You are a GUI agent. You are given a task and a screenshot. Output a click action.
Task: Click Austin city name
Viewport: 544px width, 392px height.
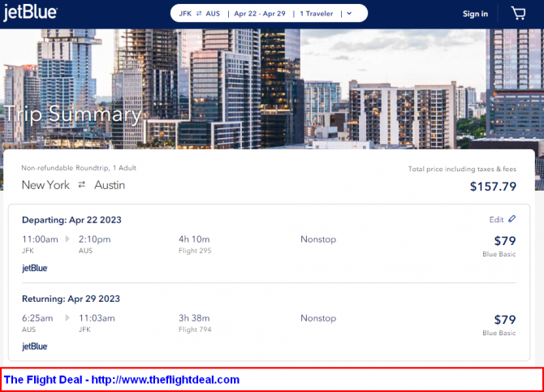tap(110, 185)
